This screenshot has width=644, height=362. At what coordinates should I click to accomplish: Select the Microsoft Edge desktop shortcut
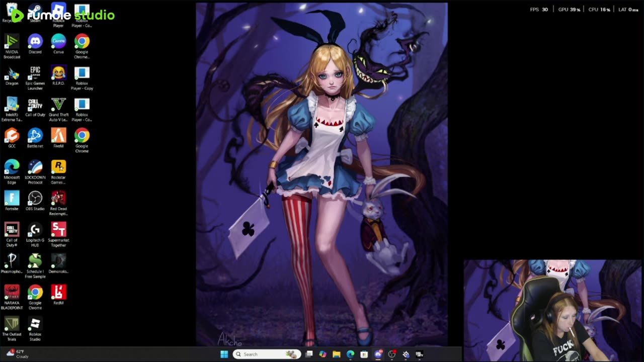12,172
